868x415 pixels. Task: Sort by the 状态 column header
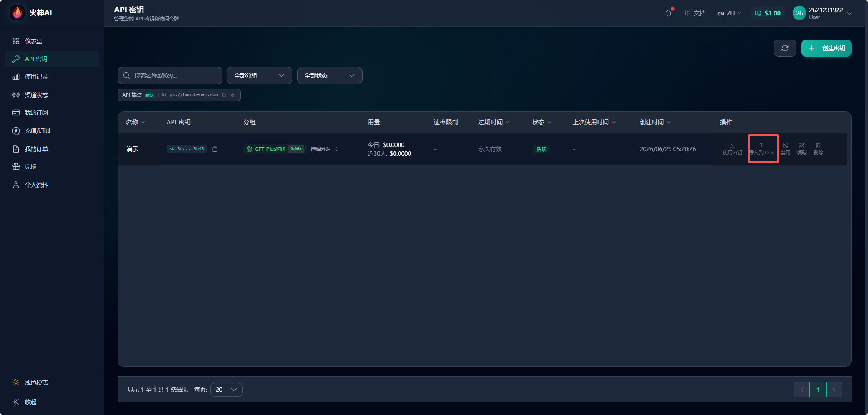click(x=542, y=122)
